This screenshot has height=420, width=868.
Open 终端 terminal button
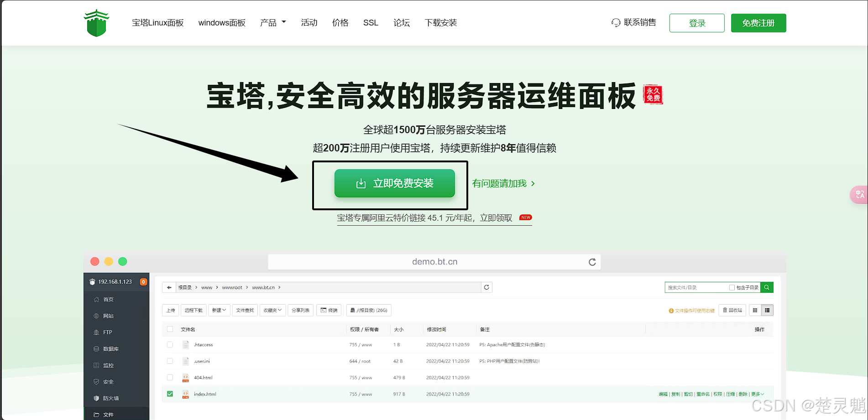tap(329, 310)
